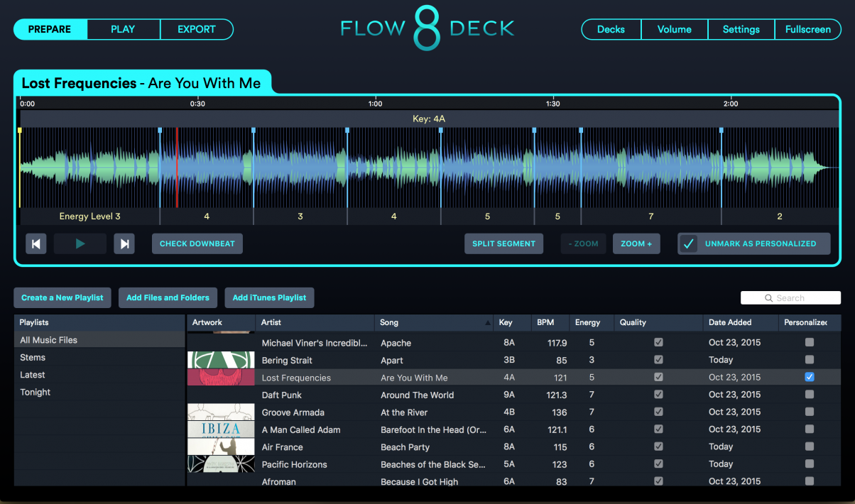Open the Settings menu

pos(741,29)
